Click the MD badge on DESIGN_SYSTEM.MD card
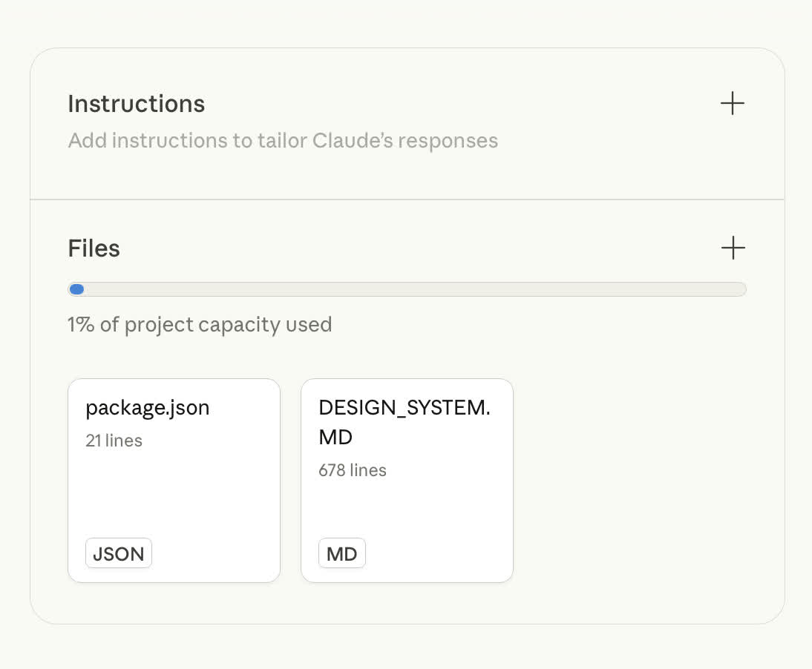 coord(342,553)
